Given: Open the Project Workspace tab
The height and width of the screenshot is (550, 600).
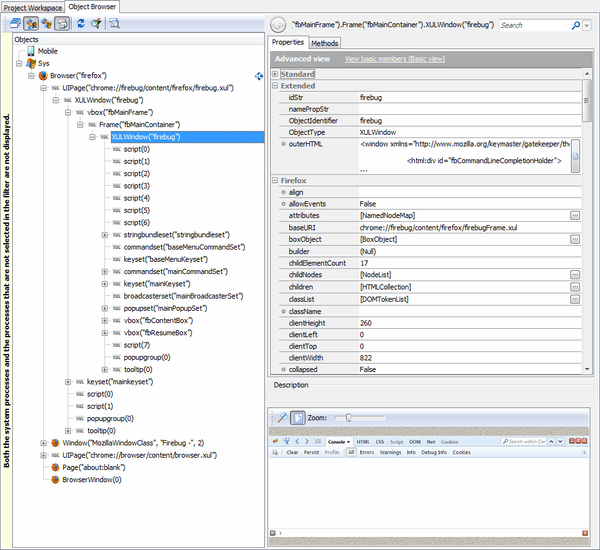Looking at the screenshot, I should [x=32, y=6].
